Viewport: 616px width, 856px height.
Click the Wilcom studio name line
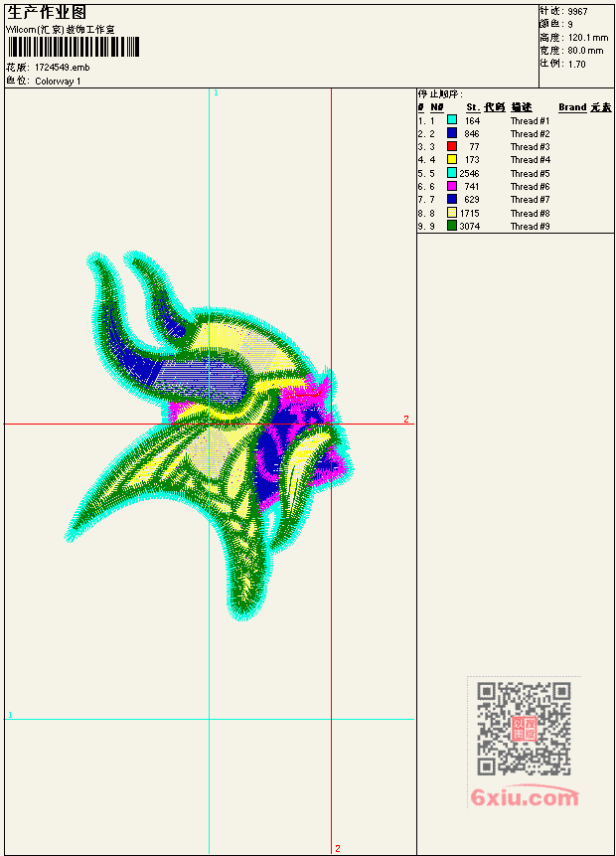click(60, 30)
